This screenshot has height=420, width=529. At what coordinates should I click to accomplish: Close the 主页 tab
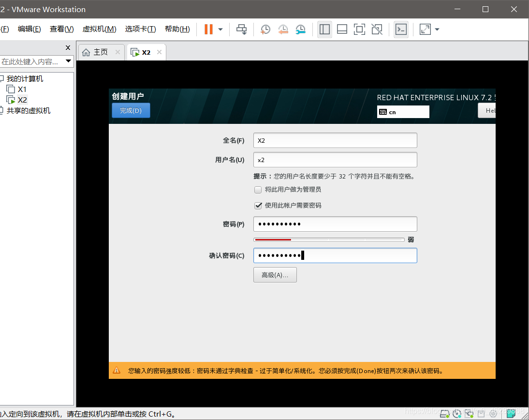(x=118, y=52)
